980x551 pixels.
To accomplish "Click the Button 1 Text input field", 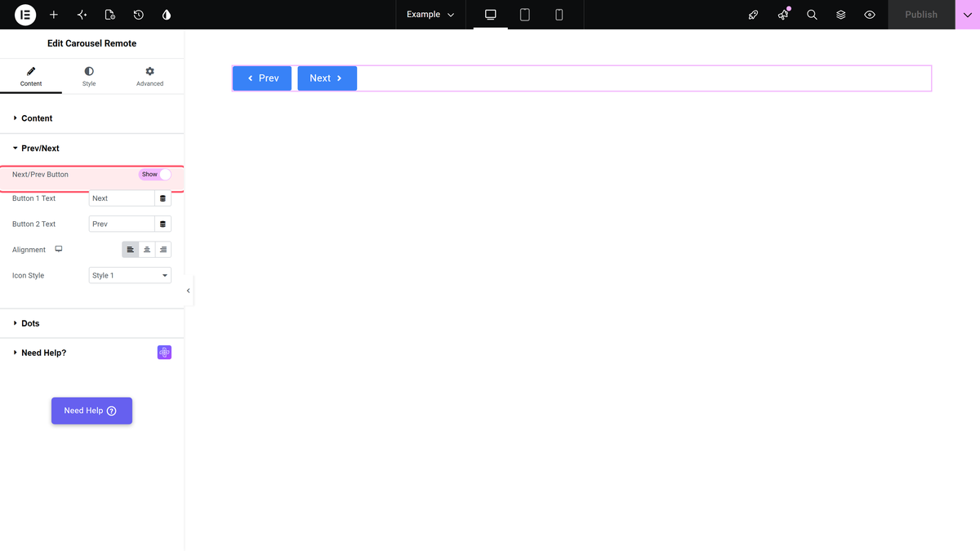I will (x=122, y=198).
